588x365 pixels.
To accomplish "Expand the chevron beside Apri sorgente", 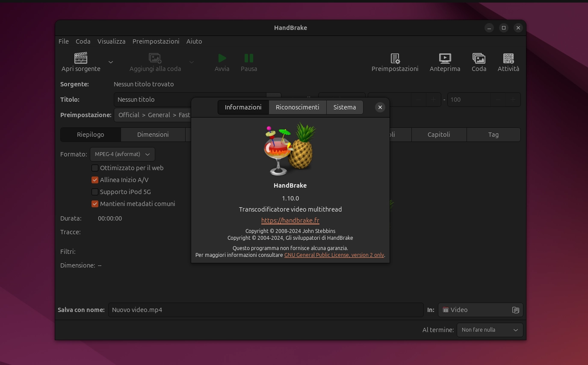I will tap(110, 62).
